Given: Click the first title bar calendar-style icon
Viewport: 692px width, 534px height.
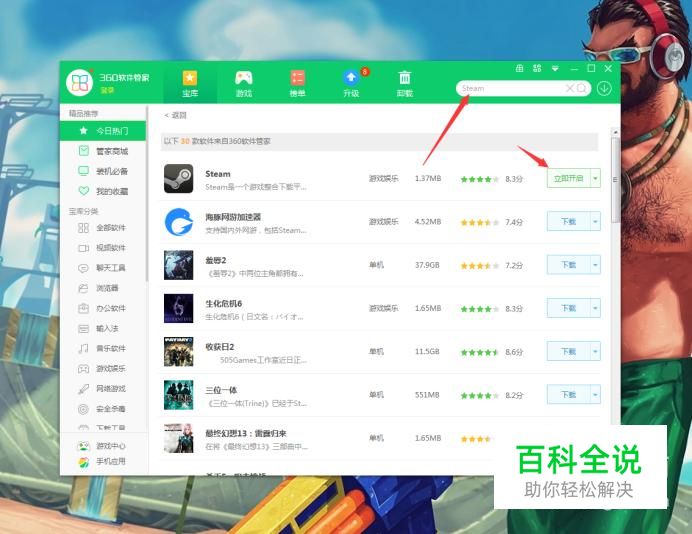Looking at the screenshot, I should [519, 68].
